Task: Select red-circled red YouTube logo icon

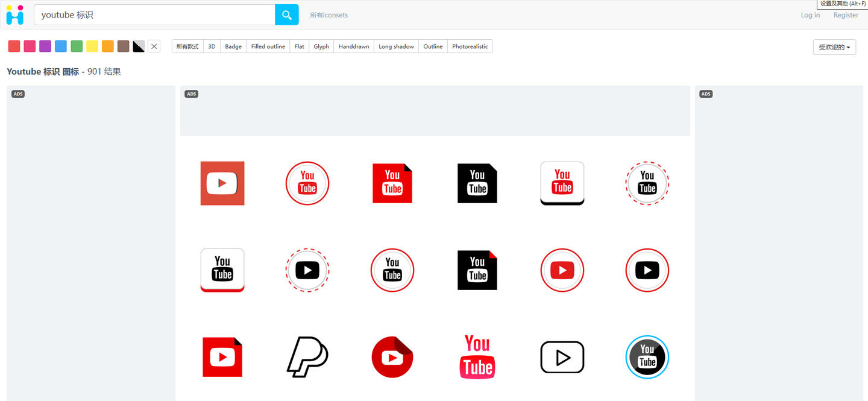Action: [307, 183]
